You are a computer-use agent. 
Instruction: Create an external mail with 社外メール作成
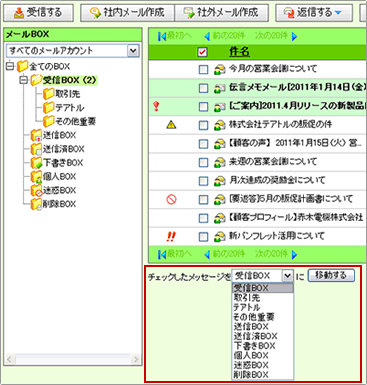point(221,13)
